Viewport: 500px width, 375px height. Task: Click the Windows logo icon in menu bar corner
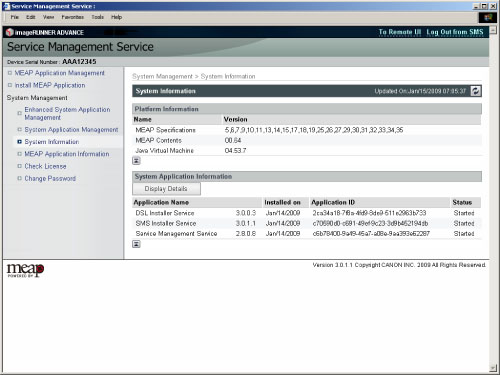click(488, 17)
